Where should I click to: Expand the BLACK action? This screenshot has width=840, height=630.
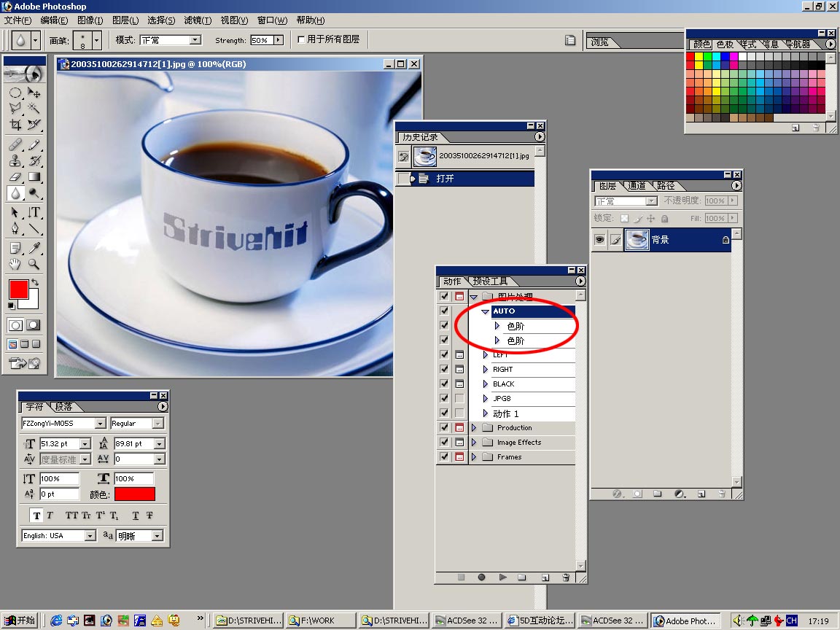[486, 384]
